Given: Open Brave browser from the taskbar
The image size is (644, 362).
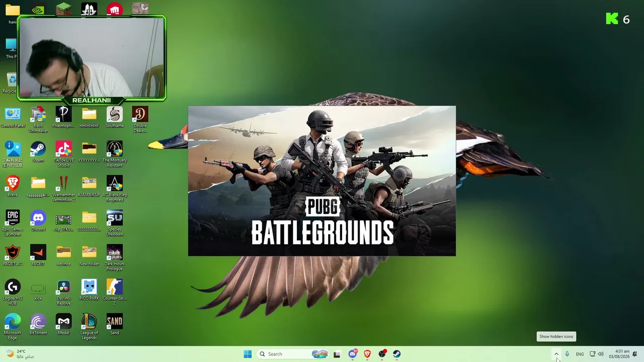Looking at the screenshot, I should pos(367,354).
